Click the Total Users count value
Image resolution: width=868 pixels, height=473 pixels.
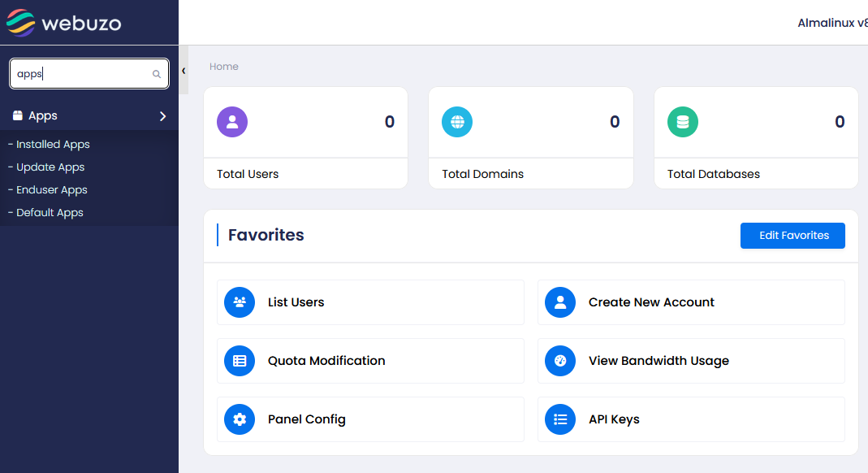click(x=390, y=122)
